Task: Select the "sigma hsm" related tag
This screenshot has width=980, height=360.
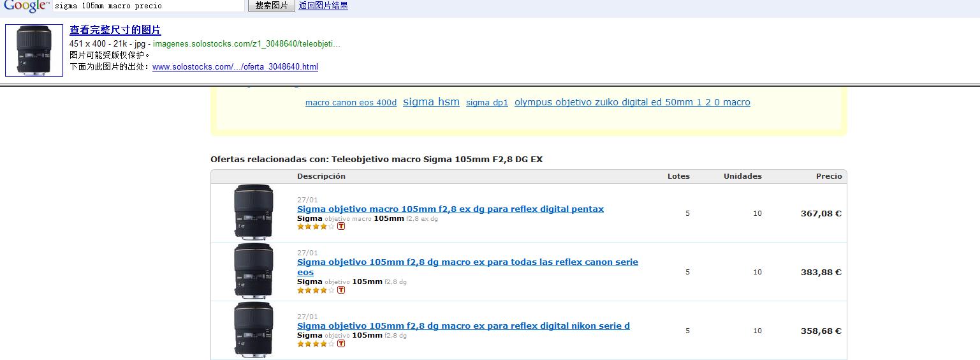Action: point(431,102)
